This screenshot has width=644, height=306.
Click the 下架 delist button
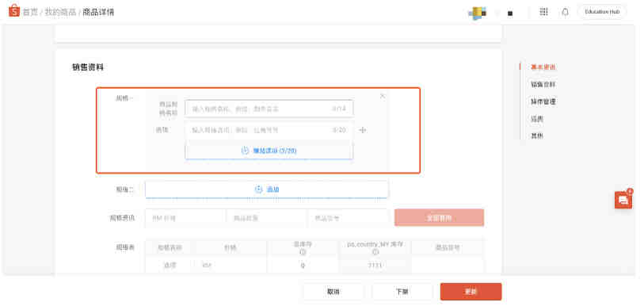pos(402,292)
